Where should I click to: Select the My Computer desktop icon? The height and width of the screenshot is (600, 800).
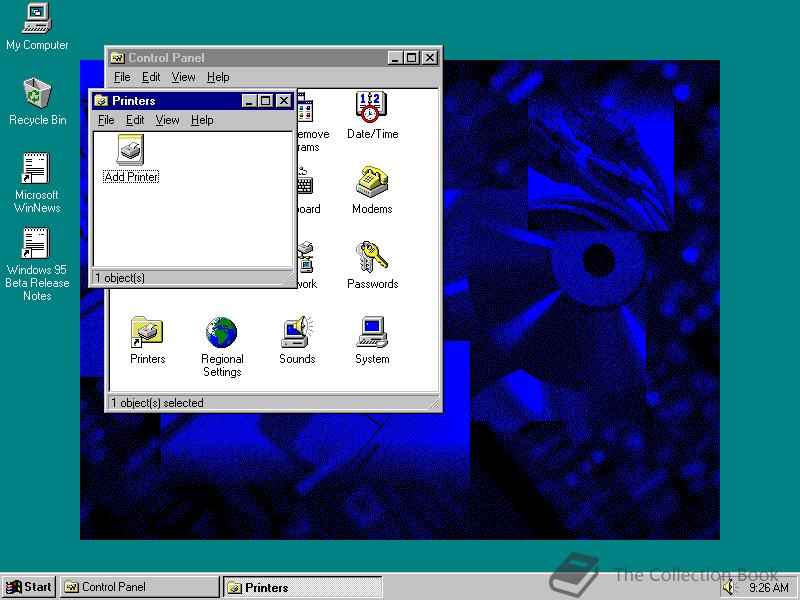pos(37,19)
